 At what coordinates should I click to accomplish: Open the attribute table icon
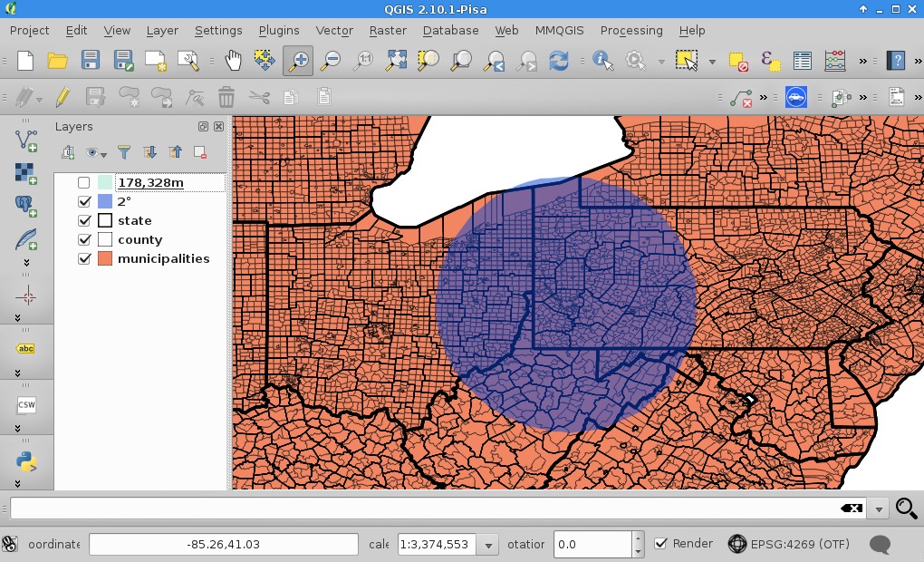(x=802, y=61)
